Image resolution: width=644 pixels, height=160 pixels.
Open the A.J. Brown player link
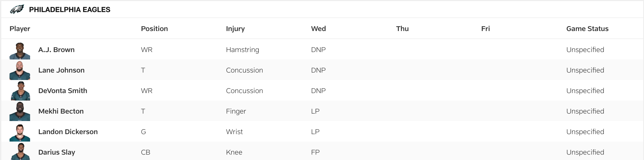coord(56,50)
